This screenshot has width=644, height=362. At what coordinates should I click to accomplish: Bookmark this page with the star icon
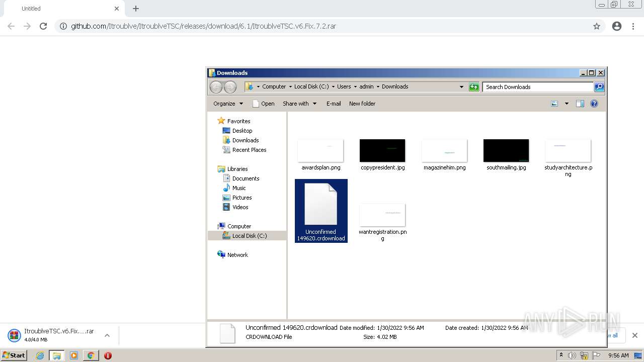(597, 26)
